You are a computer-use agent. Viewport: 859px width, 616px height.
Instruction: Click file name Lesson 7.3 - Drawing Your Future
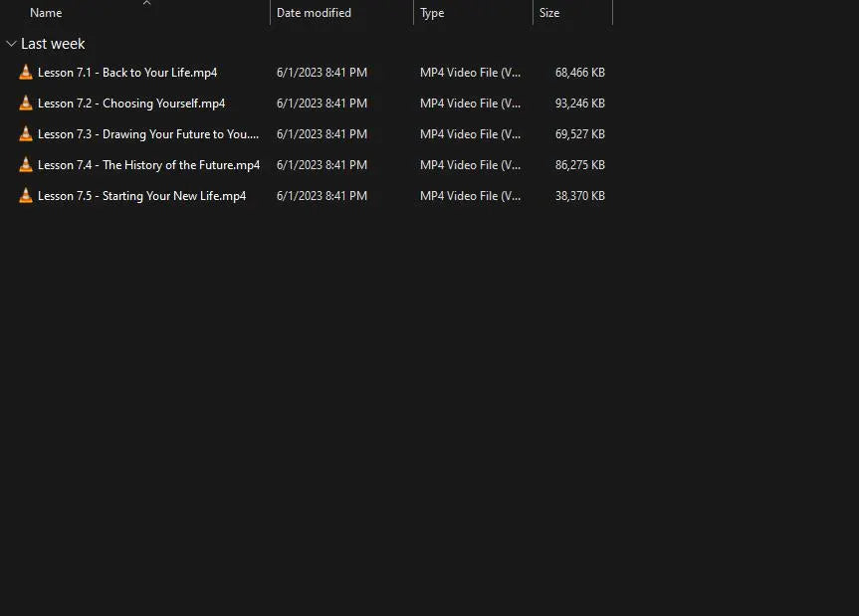[x=147, y=134]
